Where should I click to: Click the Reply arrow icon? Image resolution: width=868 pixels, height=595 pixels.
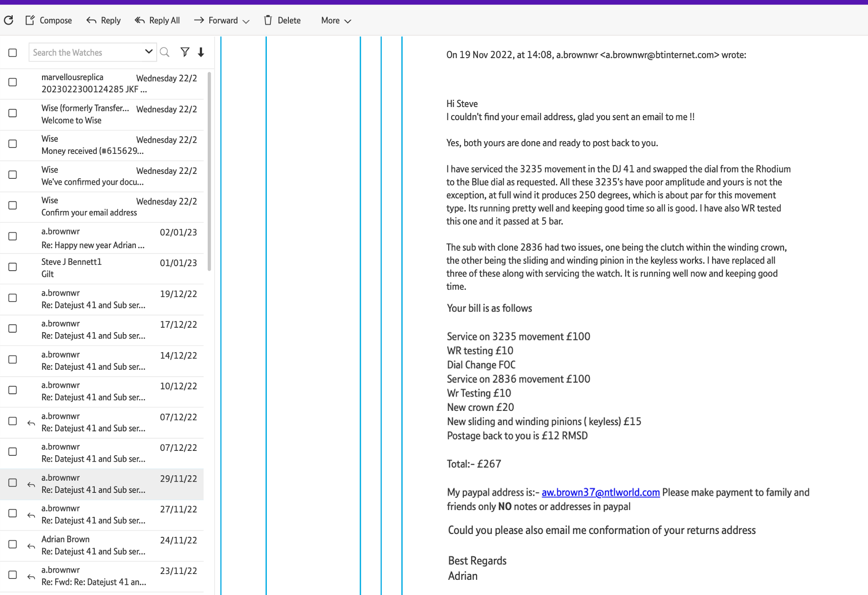coord(91,20)
